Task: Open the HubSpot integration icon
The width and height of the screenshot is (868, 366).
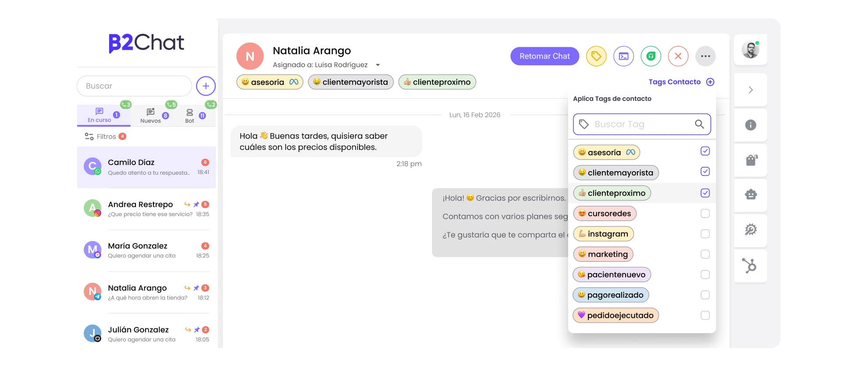Action: (749, 265)
